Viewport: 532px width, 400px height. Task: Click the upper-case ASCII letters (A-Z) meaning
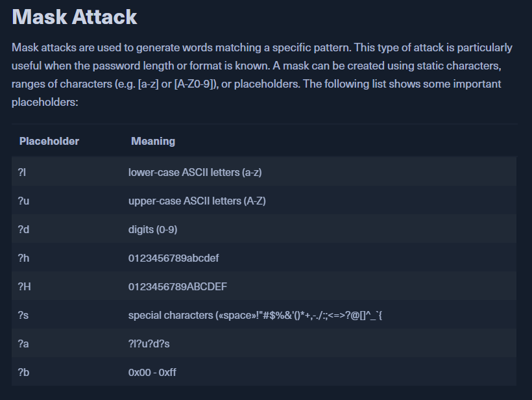197,201
